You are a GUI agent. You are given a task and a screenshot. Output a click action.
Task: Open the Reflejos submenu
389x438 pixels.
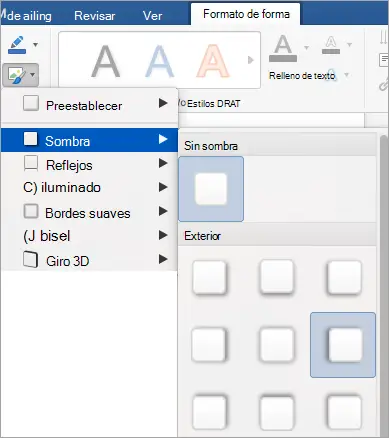click(x=90, y=165)
